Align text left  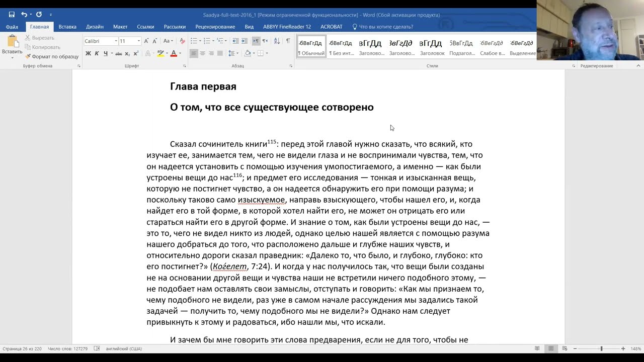194,53
